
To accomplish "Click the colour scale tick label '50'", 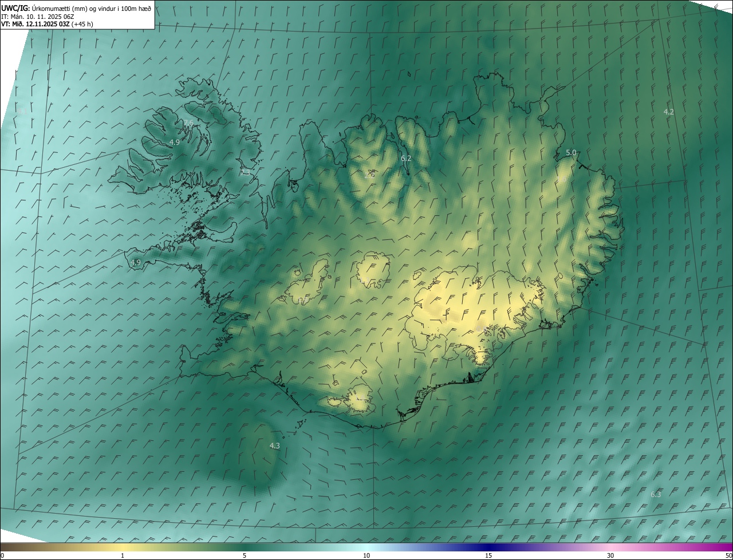I will (728, 555).
